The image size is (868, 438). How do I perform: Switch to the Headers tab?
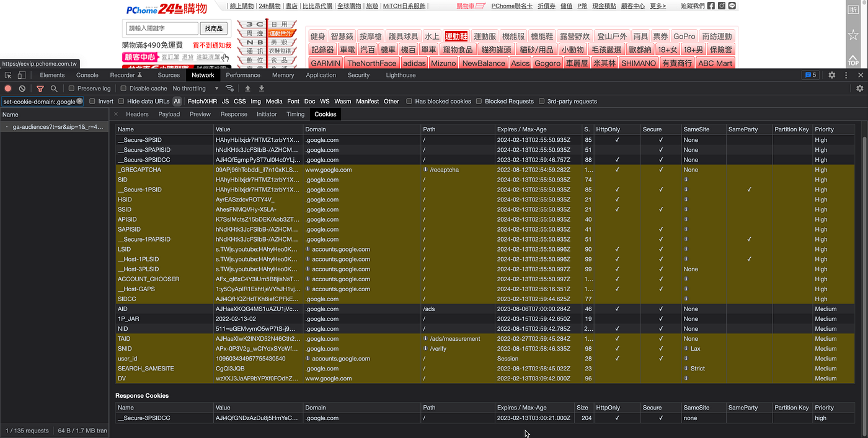(137, 114)
